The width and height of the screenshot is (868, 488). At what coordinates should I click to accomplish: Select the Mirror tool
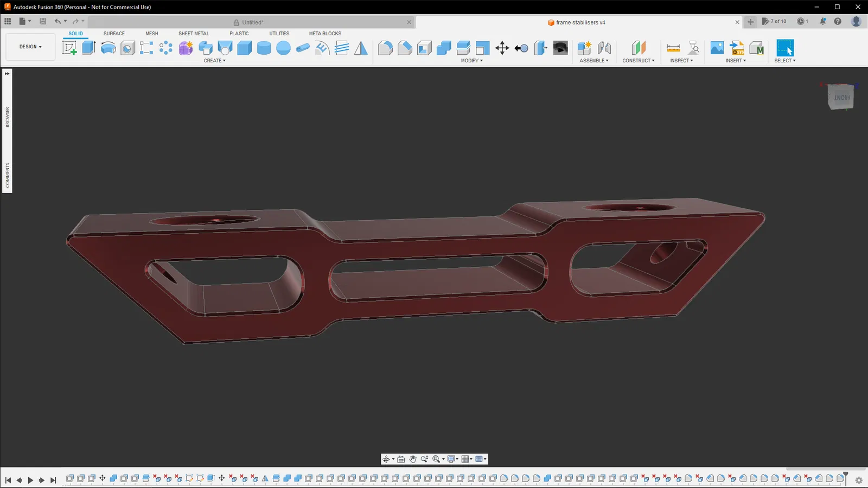pos(361,48)
